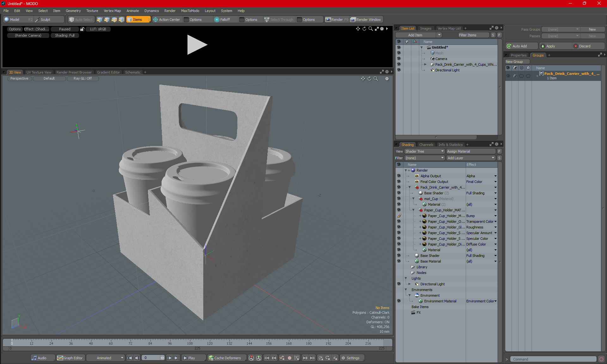This screenshot has width=607, height=364.
Task: Select the Edges selection mode icon
Action: tap(107, 20)
